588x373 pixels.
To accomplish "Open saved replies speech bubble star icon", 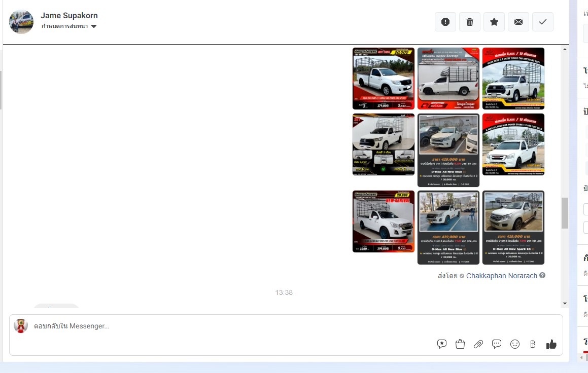I will [442, 344].
